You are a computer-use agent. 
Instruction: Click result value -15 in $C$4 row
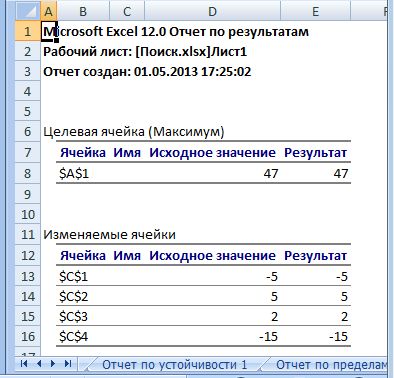click(x=339, y=337)
